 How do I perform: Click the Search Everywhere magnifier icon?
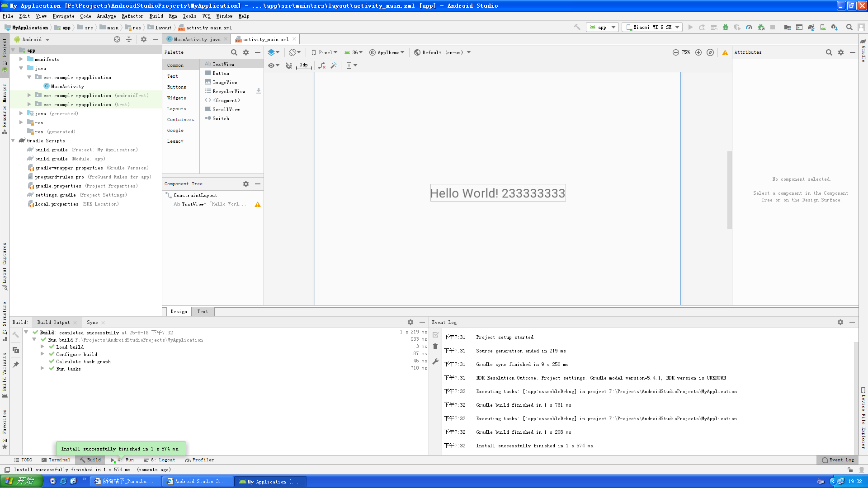click(x=849, y=27)
